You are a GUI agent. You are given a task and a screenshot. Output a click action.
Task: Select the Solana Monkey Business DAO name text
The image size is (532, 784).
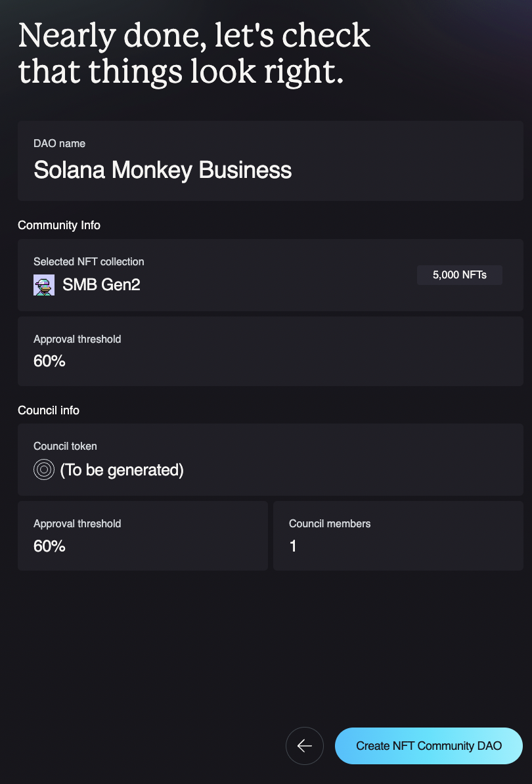[162, 170]
